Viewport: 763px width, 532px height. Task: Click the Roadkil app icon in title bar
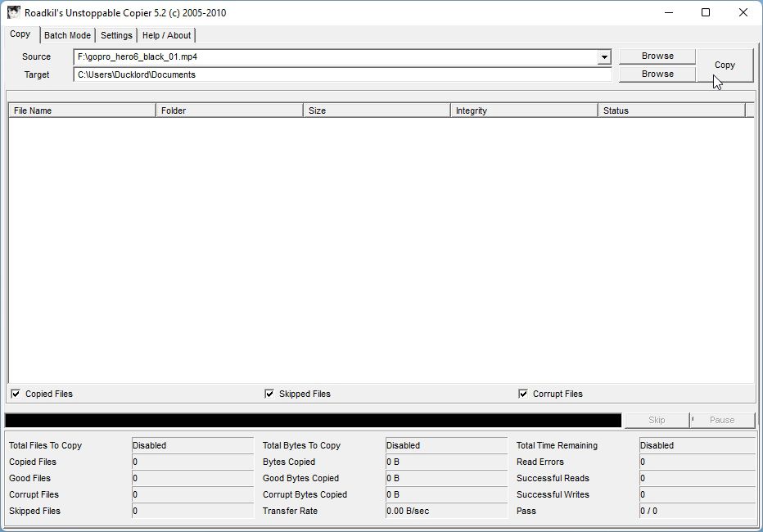(14, 12)
